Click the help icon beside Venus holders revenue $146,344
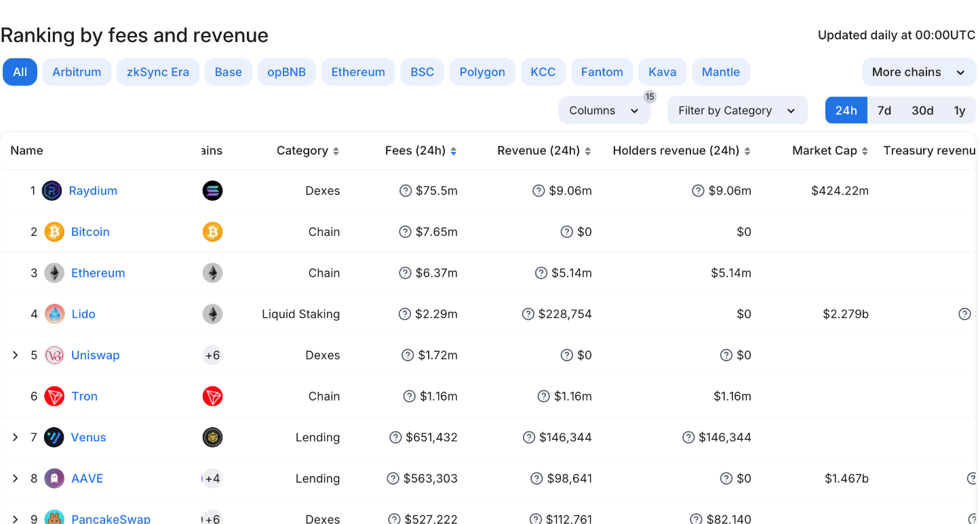The image size is (980, 524). 688,437
